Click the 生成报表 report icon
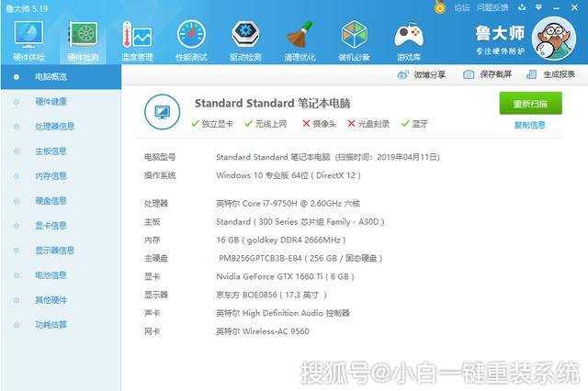Viewport: 588px width, 391px height. [531, 74]
